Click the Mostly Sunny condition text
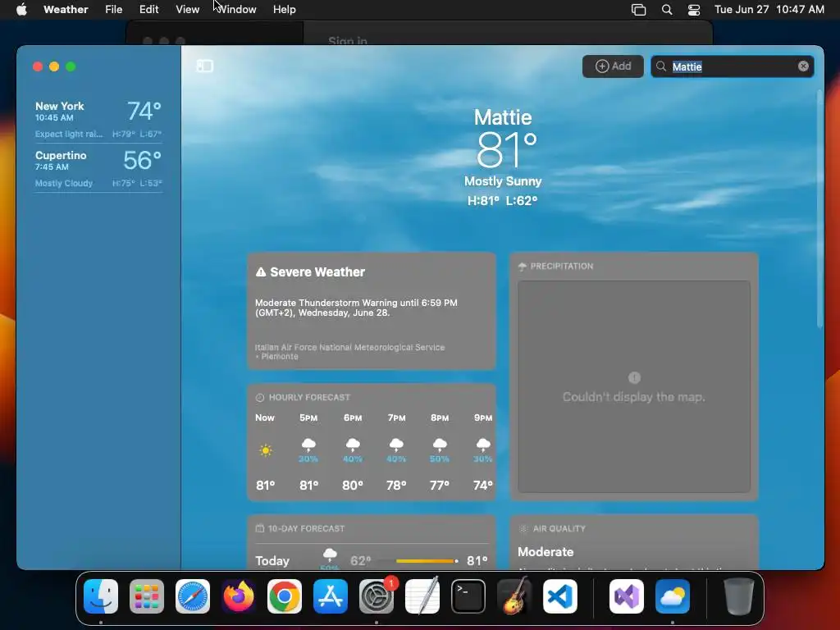Image resolution: width=840 pixels, height=630 pixels. point(503,181)
